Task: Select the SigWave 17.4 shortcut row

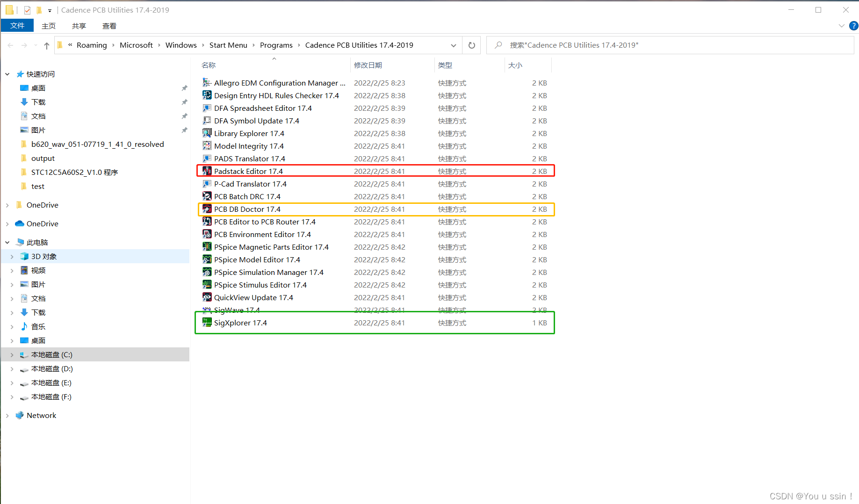Action: coord(375,310)
